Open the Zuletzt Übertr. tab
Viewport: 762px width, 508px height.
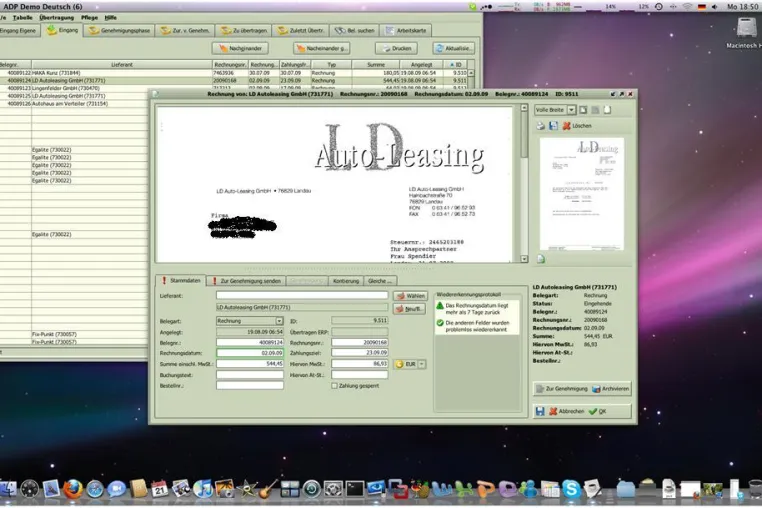click(301, 31)
